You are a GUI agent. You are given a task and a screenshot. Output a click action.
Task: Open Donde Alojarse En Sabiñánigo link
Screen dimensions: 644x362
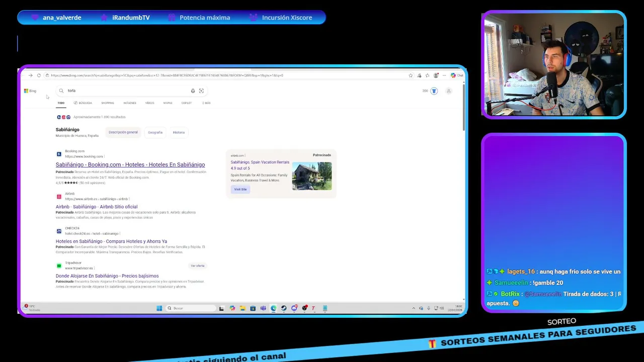[x=107, y=276]
